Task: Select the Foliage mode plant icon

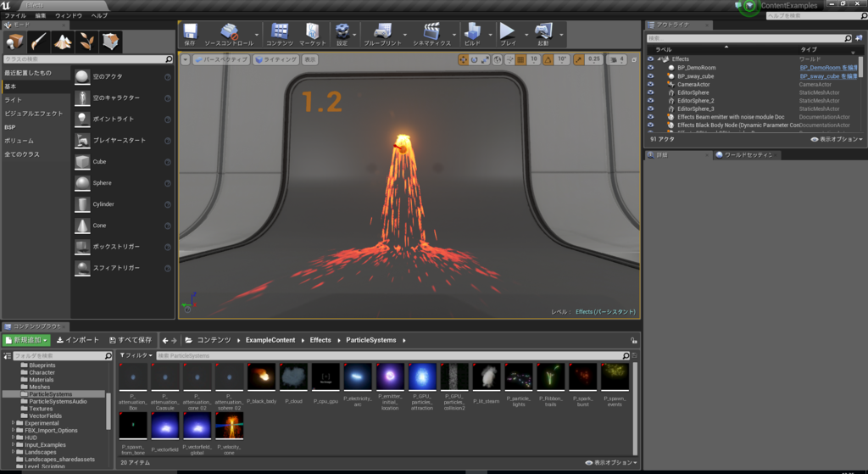Action: click(86, 42)
